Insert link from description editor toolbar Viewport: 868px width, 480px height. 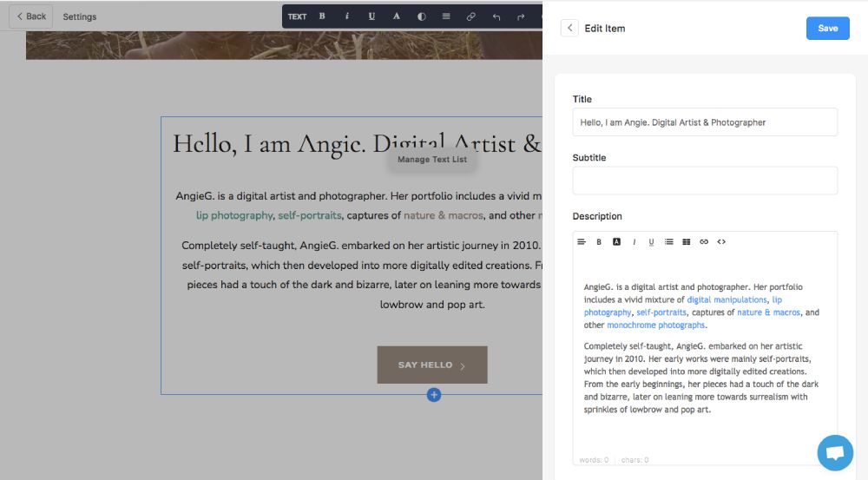point(704,242)
